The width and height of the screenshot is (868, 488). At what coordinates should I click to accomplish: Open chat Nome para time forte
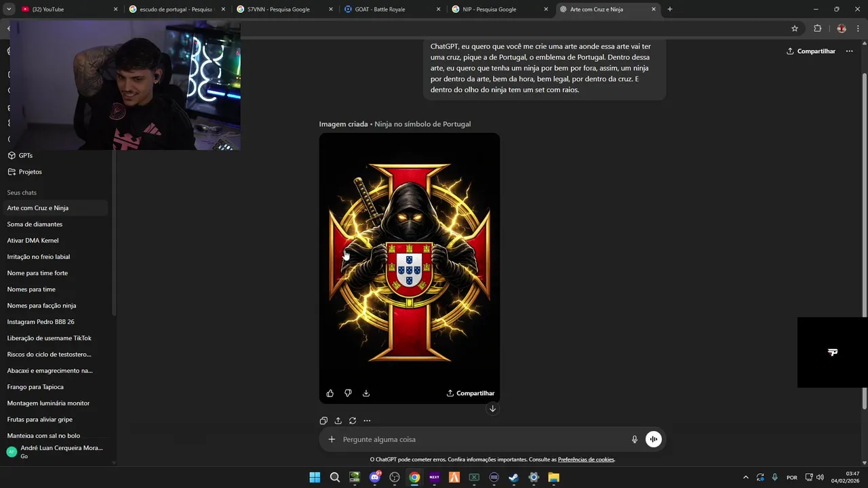(54, 273)
